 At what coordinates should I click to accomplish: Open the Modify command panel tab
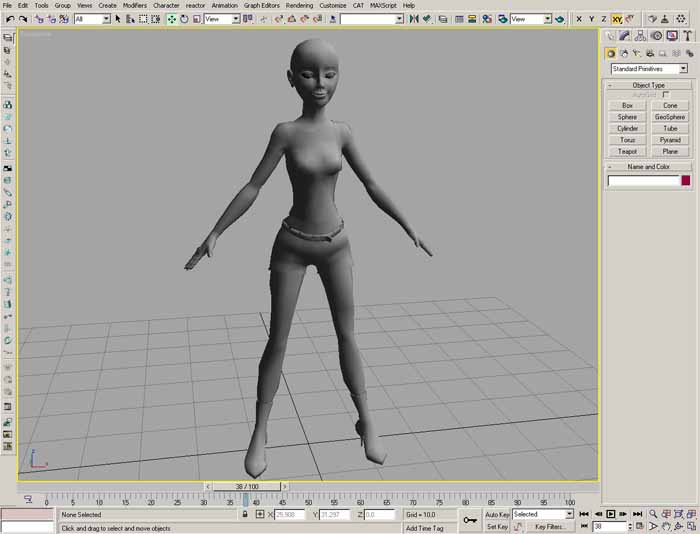pyautogui.click(x=626, y=36)
